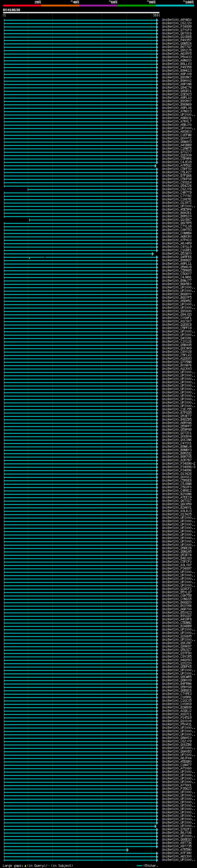Screen dimensions: 197x868
Task: Select the UniRef100_P49358 entry
Action: (176, 67)
